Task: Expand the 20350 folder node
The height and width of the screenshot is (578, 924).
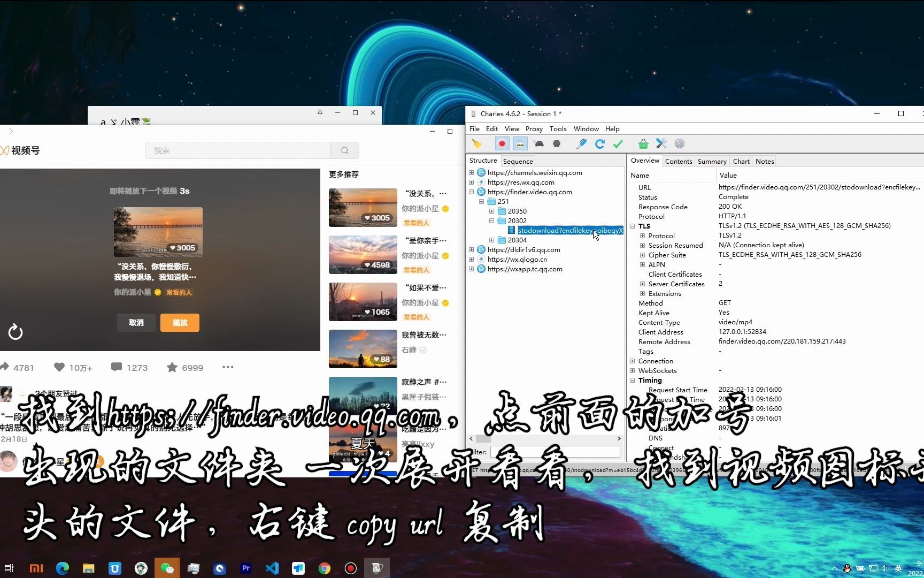Action: 491,211
